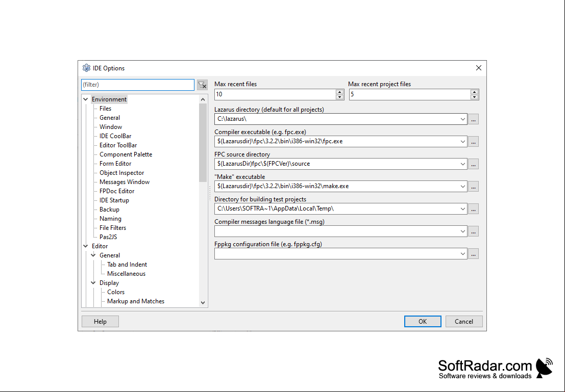Open the test projects directory dropdown
This screenshot has width=565, height=392.
462,209
